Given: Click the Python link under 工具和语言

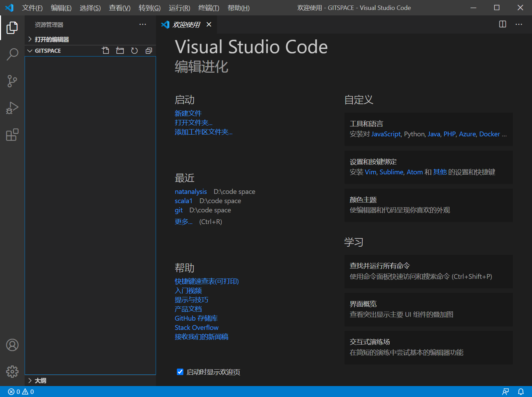Looking at the screenshot, I should 415,134.
